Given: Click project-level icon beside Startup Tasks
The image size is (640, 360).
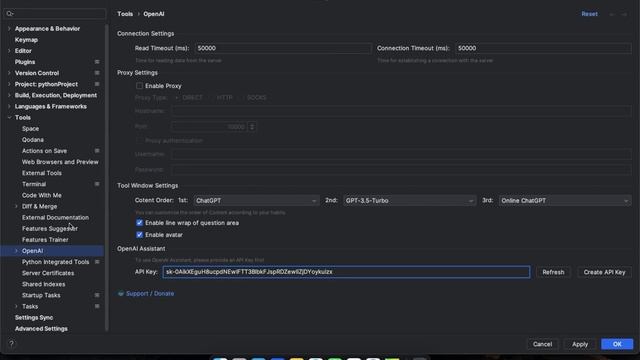Looking at the screenshot, I should (x=97, y=296).
